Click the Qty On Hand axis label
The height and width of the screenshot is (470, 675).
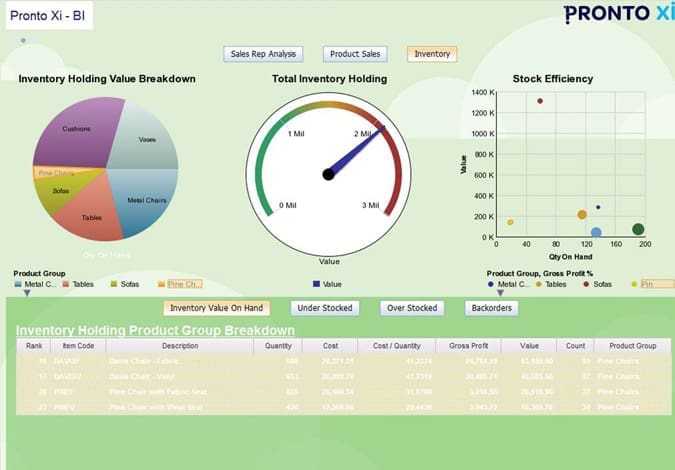[570, 257]
